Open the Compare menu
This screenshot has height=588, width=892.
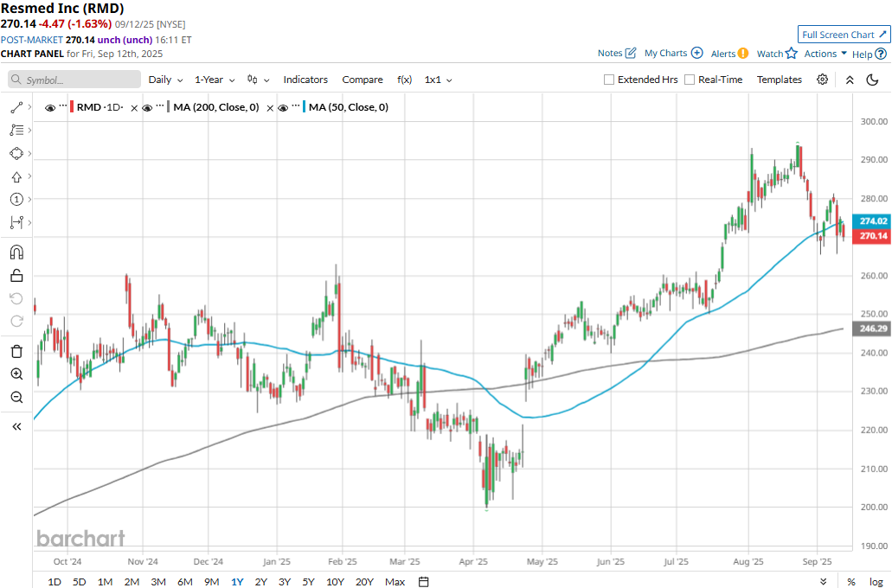pos(363,80)
